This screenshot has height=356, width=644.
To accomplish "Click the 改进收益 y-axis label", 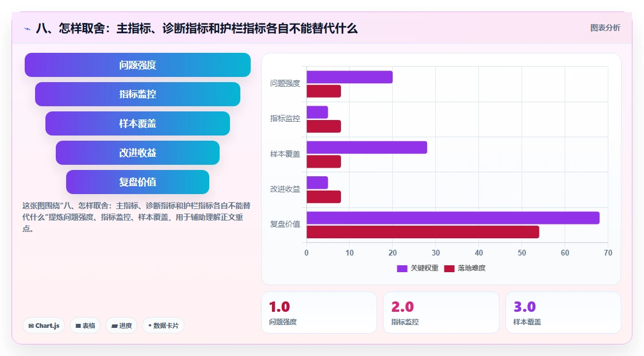I will (x=285, y=189).
